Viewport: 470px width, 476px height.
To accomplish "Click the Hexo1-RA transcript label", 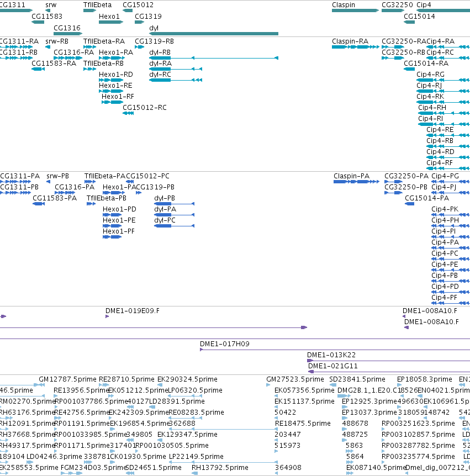I will tap(116, 52).
